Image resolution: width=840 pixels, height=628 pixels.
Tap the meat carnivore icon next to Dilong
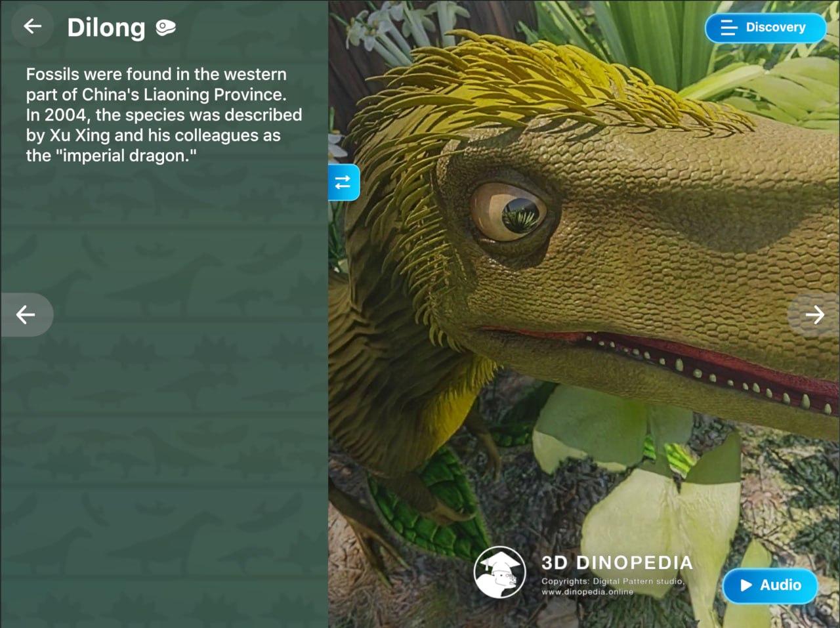[x=165, y=28]
